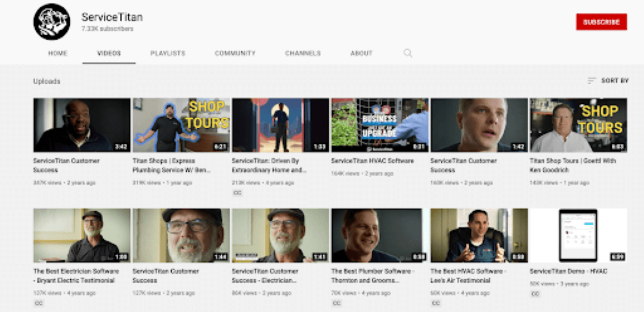Switch to the HOME tab
The width and height of the screenshot is (644, 312).
click(57, 54)
